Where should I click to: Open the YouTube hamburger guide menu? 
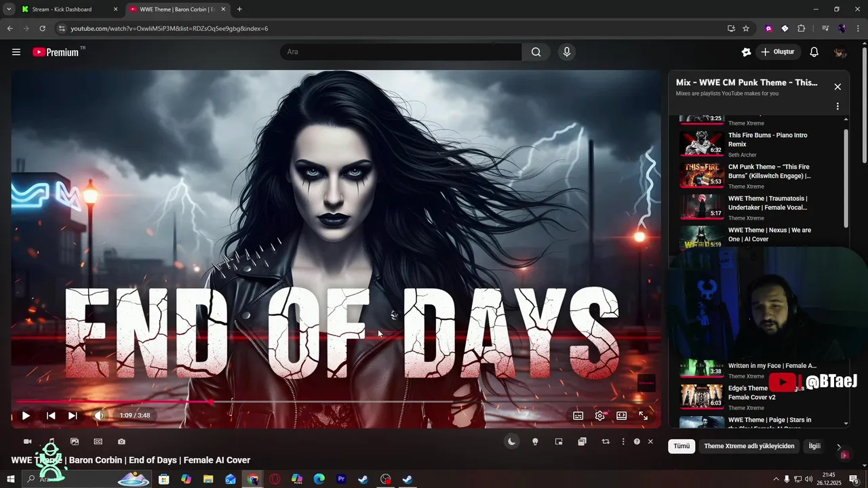tap(16, 52)
